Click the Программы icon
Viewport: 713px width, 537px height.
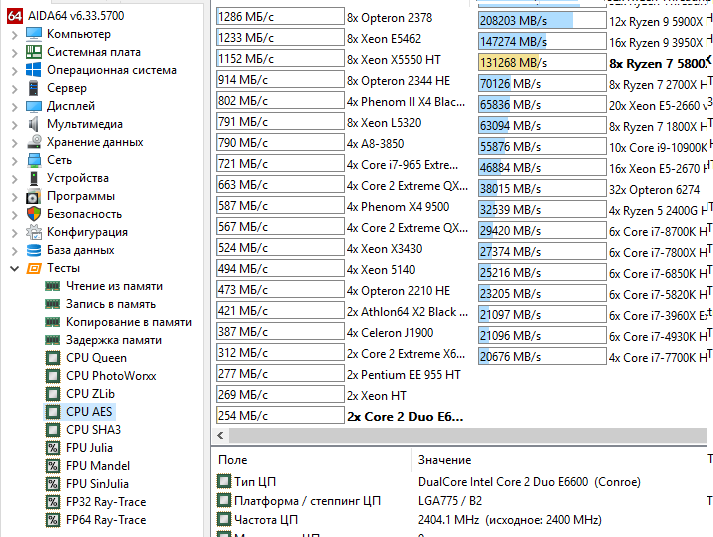point(34,196)
